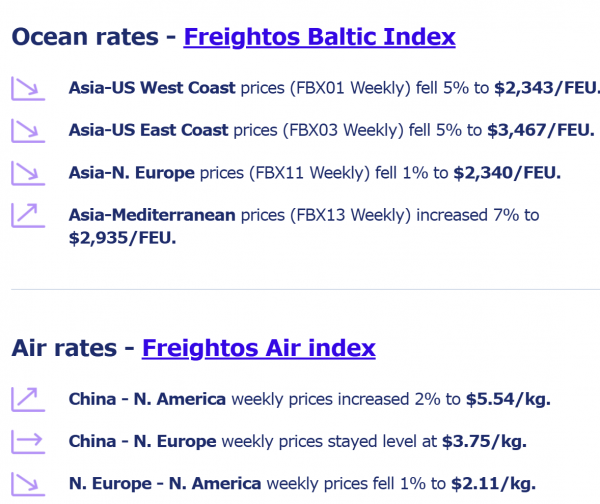Click the $2,340/FEU price value
The width and height of the screenshot is (600, 504).
(x=509, y=172)
